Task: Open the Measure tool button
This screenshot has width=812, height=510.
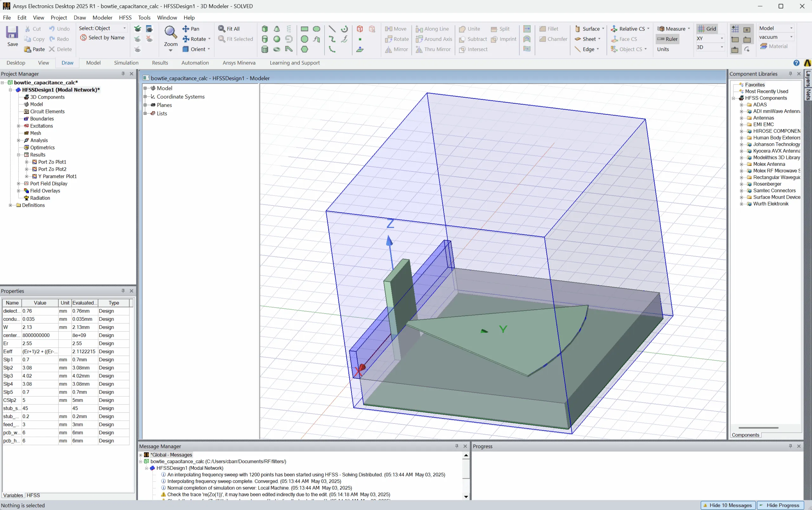Action: (673, 29)
